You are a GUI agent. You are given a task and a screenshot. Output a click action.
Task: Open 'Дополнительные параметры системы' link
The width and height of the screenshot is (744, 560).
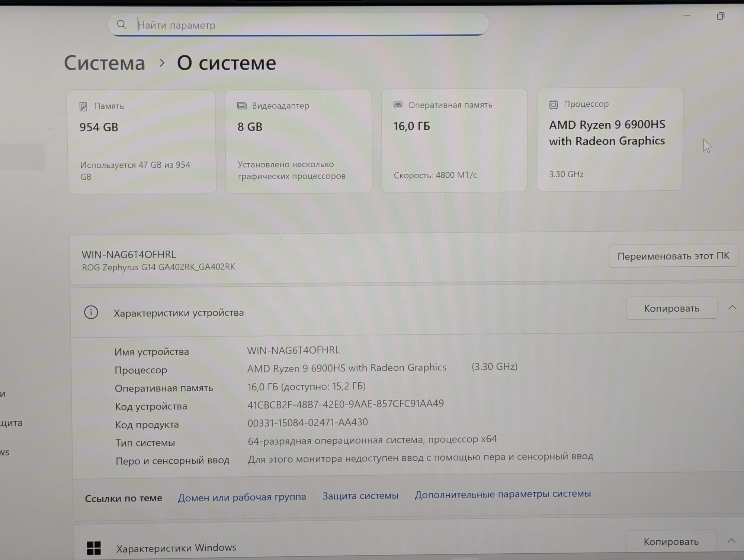coord(503,494)
